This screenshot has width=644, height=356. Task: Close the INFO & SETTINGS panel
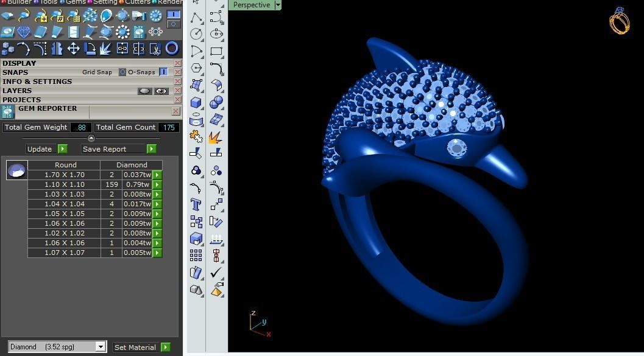(177, 81)
